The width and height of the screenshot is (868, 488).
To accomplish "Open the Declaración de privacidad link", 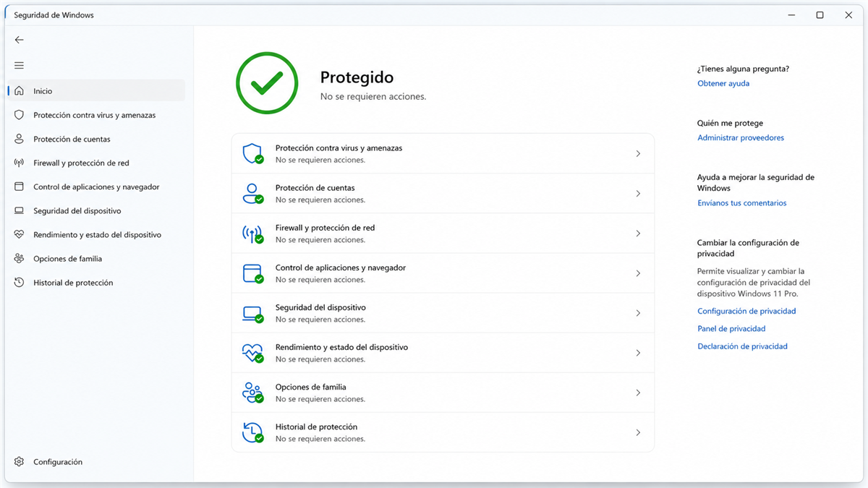I will pyautogui.click(x=742, y=346).
